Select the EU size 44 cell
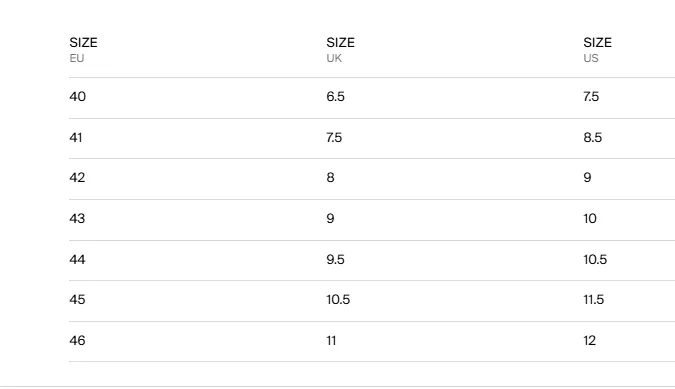 77,259
